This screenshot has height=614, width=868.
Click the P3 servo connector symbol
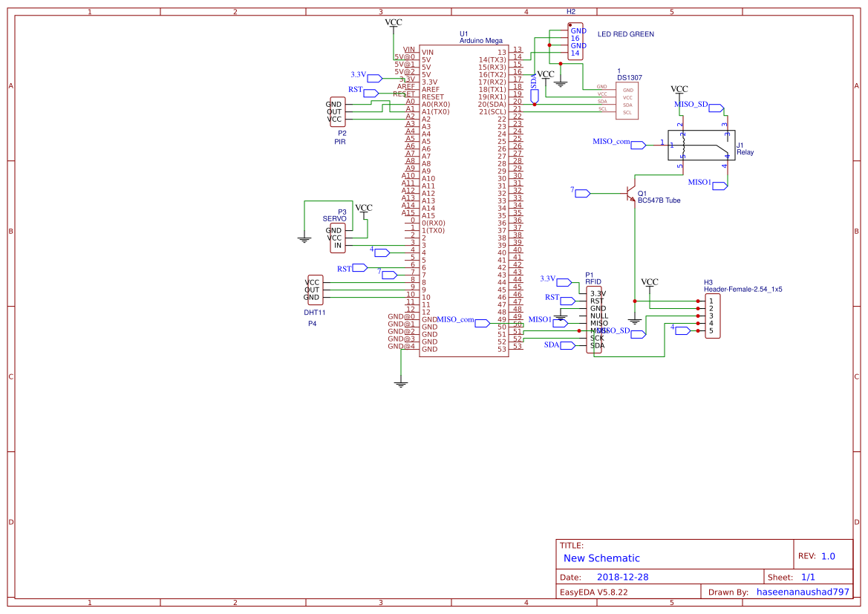[x=338, y=238]
